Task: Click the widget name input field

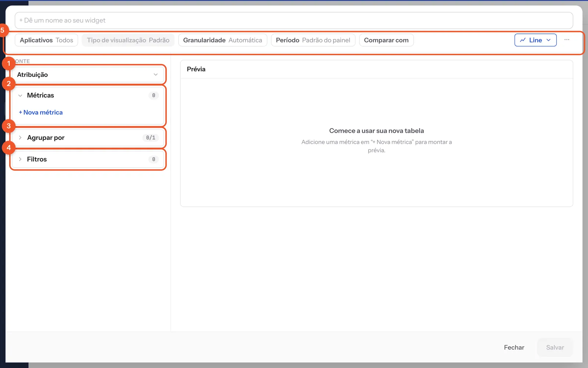Action: click(x=294, y=20)
